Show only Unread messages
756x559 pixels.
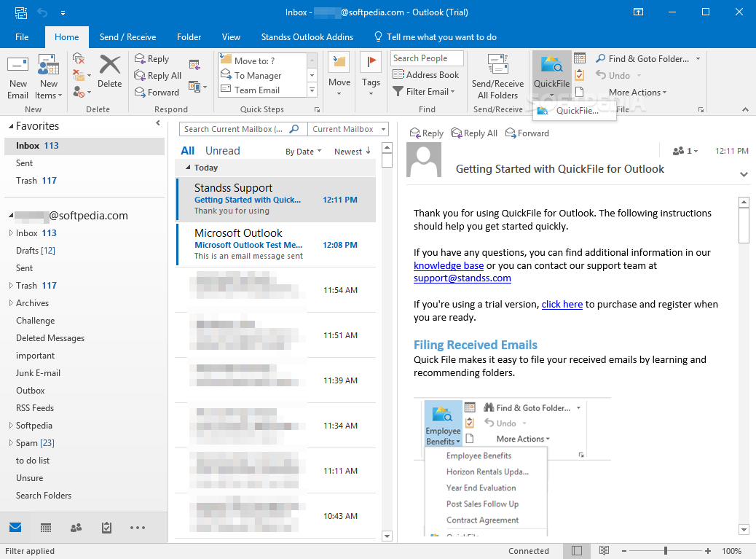click(223, 151)
